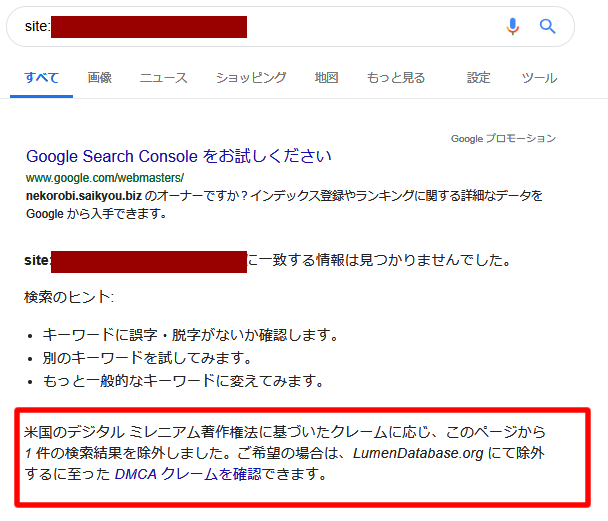This screenshot has width=608, height=521.
Task: Open the 設定 menu
Action: tap(478, 78)
